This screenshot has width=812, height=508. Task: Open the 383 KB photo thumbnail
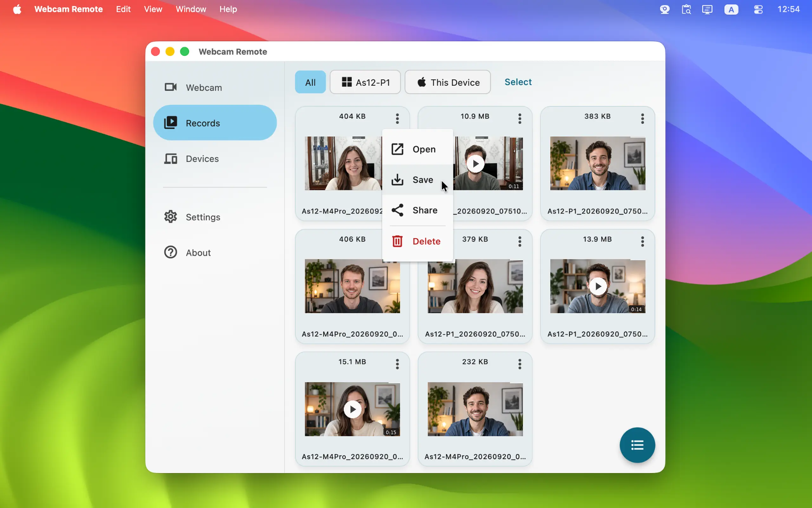[598, 163]
